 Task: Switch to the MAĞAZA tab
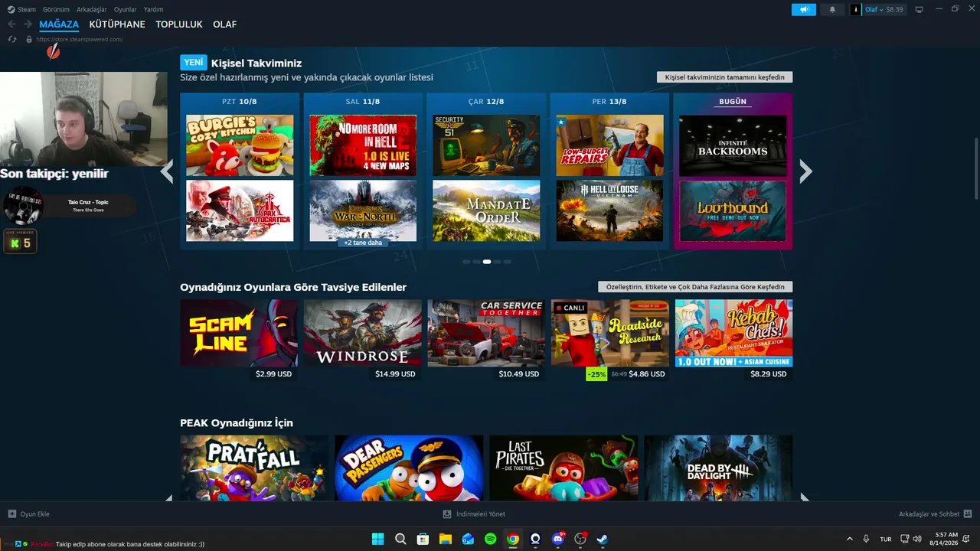tap(59, 24)
